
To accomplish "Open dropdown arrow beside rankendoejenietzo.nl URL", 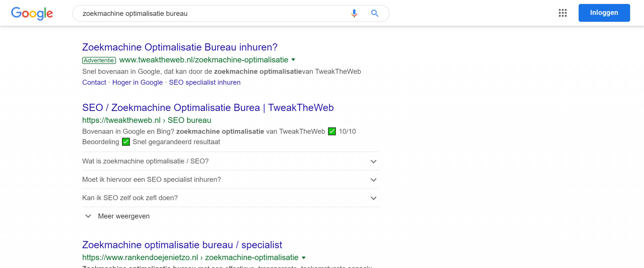I will pyautogui.click(x=304, y=258).
